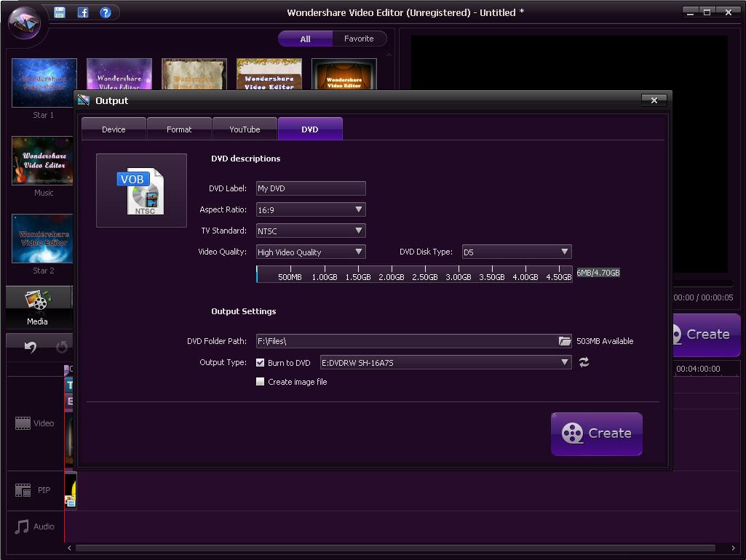Click the VOB NTSC format icon

pyautogui.click(x=141, y=191)
